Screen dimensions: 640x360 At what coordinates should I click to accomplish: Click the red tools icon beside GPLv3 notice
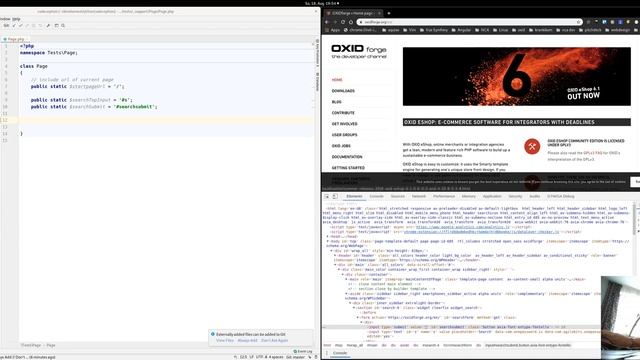click(532, 146)
